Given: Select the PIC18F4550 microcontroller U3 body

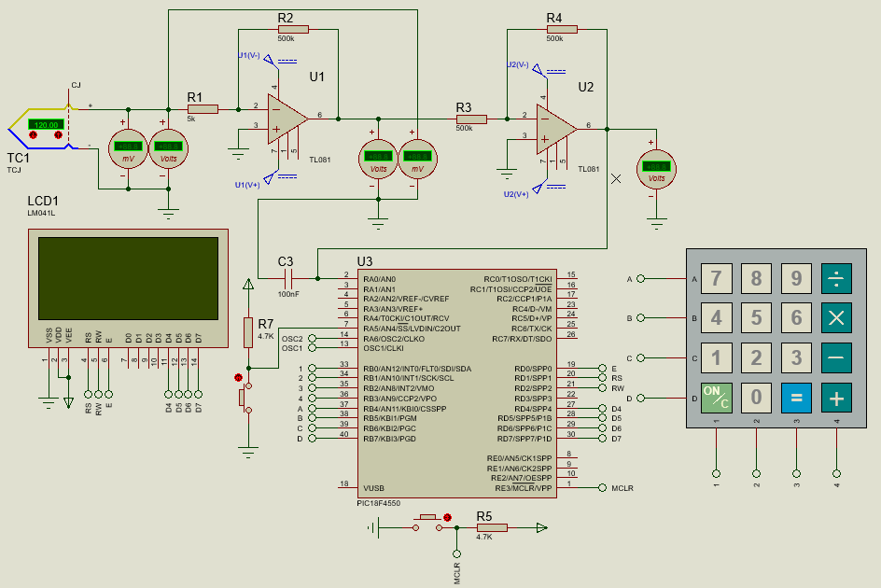Looking at the screenshot, I should (456, 384).
